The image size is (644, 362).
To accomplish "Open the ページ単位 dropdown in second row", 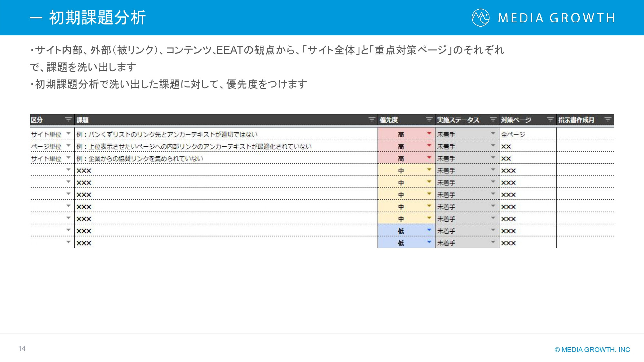I will 69,146.
